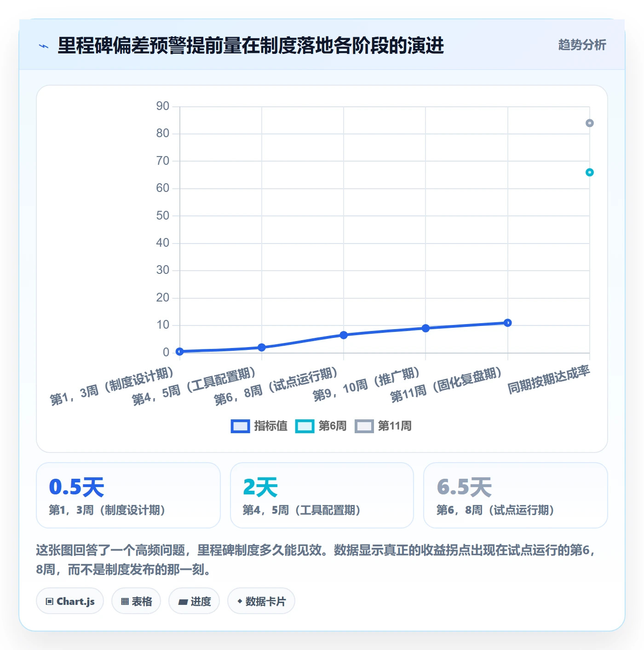This screenshot has width=644, height=650.
Task: Select the 进度 tag chip
Action: (x=194, y=601)
